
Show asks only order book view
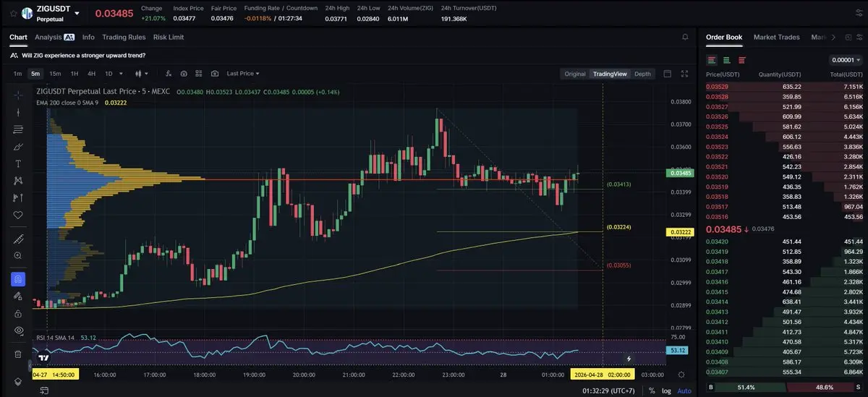(x=741, y=60)
